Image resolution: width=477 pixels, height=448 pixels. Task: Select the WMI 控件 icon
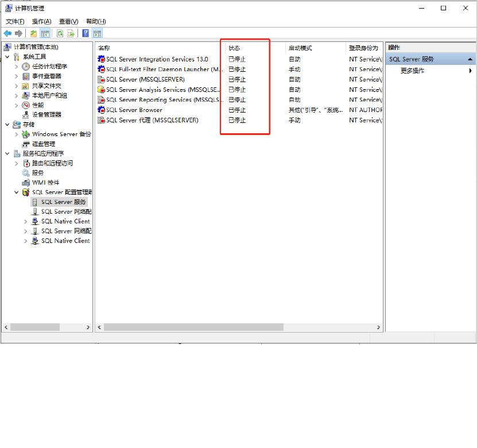coord(26,183)
